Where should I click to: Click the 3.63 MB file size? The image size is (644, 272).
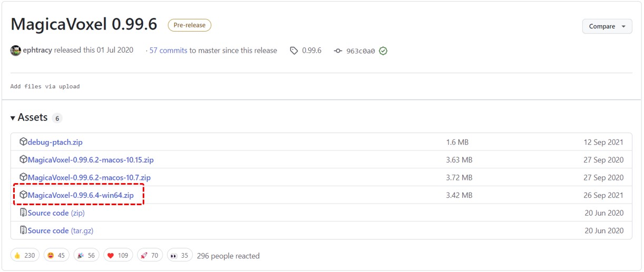click(x=459, y=159)
